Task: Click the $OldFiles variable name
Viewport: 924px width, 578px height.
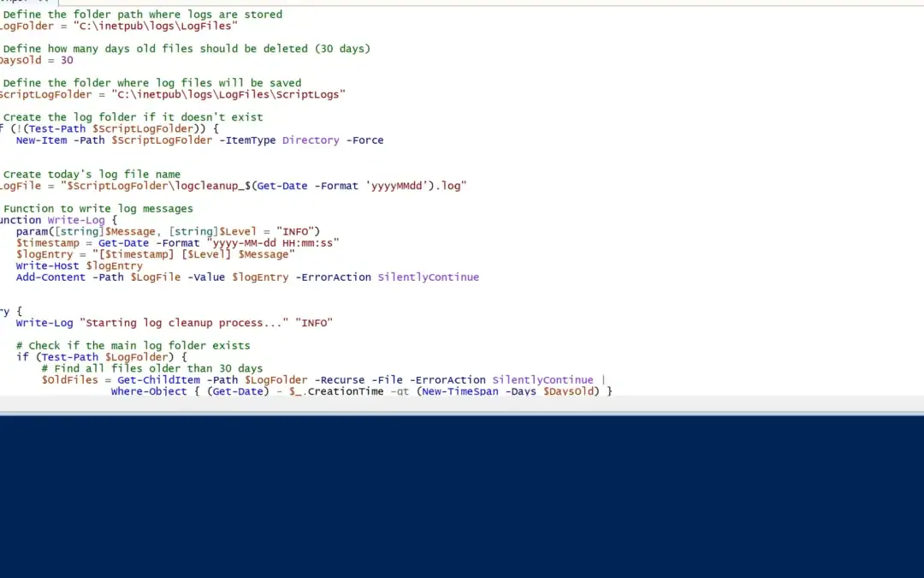Action: [70, 380]
